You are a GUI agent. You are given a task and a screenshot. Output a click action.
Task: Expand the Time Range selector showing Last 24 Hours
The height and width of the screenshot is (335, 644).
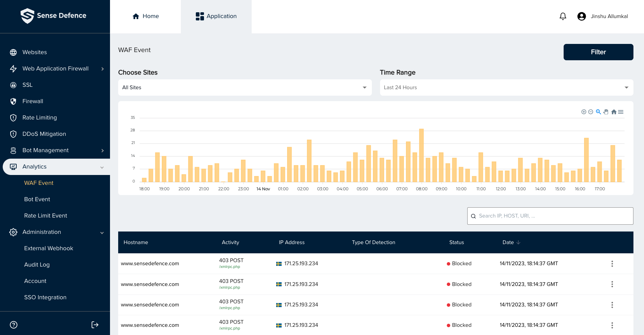tap(626, 87)
